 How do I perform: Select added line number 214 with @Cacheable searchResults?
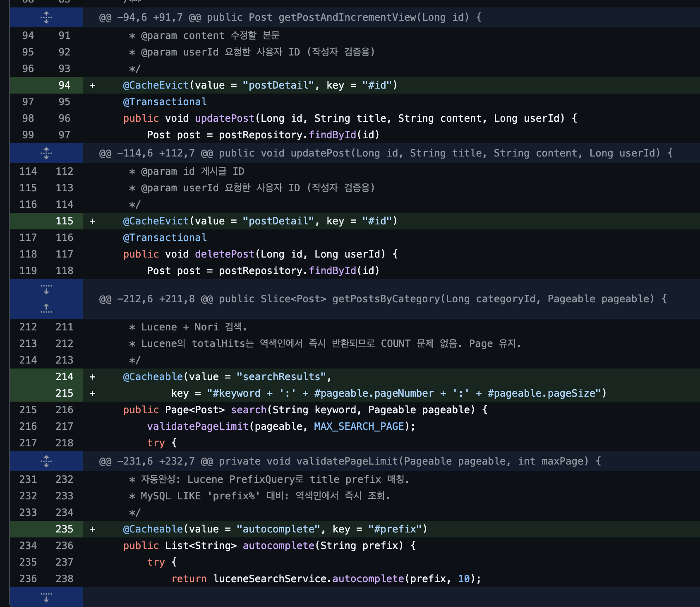[64, 377]
